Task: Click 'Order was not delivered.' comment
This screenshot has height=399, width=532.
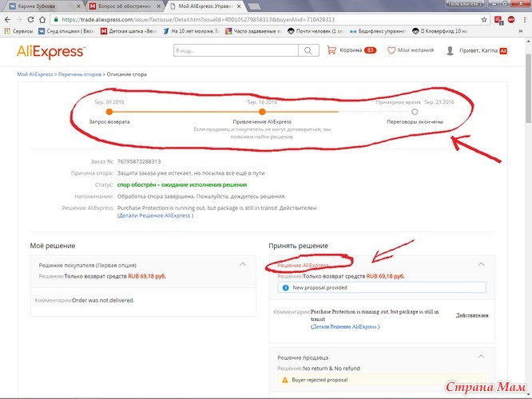Action: point(103,300)
